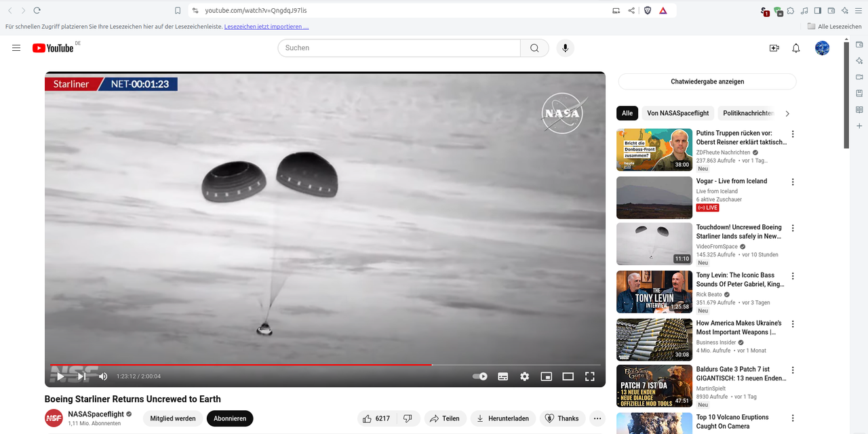
Task: Open options for Baldurs Gate 3 video
Action: (793, 371)
